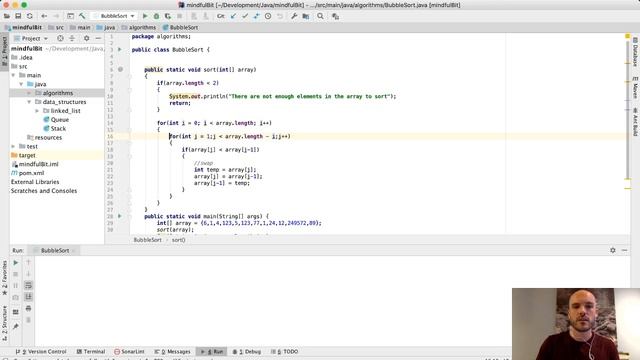Image resolution: width=640 pixels, height=360 pixels.
Task: Click the sort() breadcrumb below the editor
Action: point(178,240)
